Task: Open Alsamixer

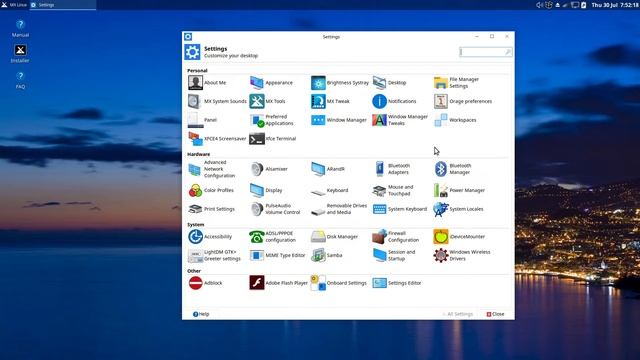Action: (x=269, y=169)
